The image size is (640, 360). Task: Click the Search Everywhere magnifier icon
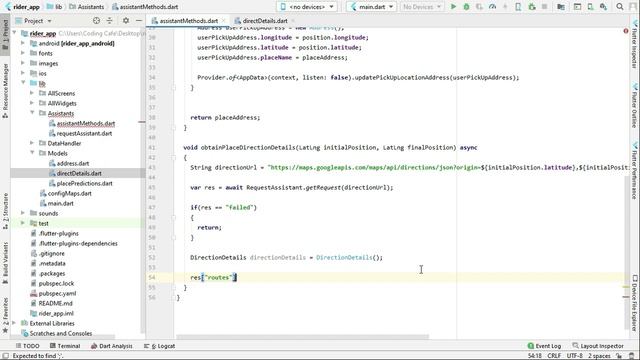tap(620, 7)
